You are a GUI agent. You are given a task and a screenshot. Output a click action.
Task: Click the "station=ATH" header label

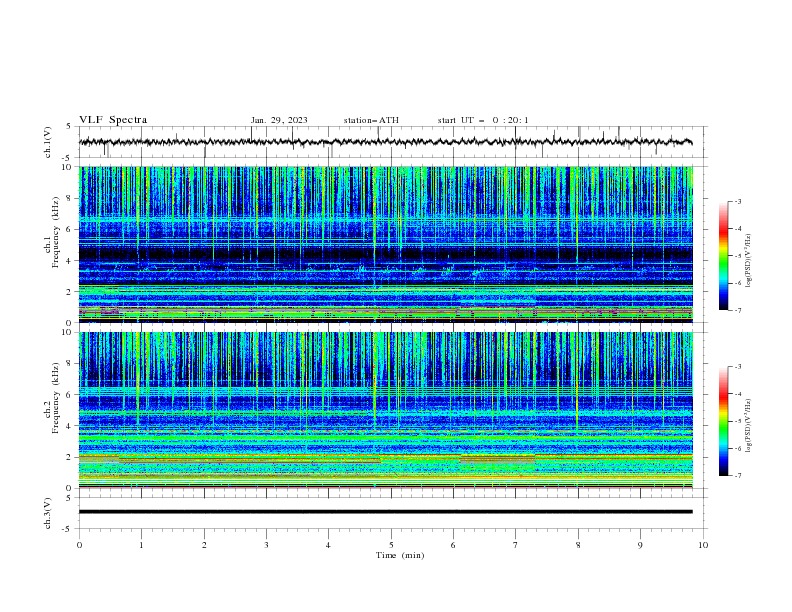click(x=371, y=120)
